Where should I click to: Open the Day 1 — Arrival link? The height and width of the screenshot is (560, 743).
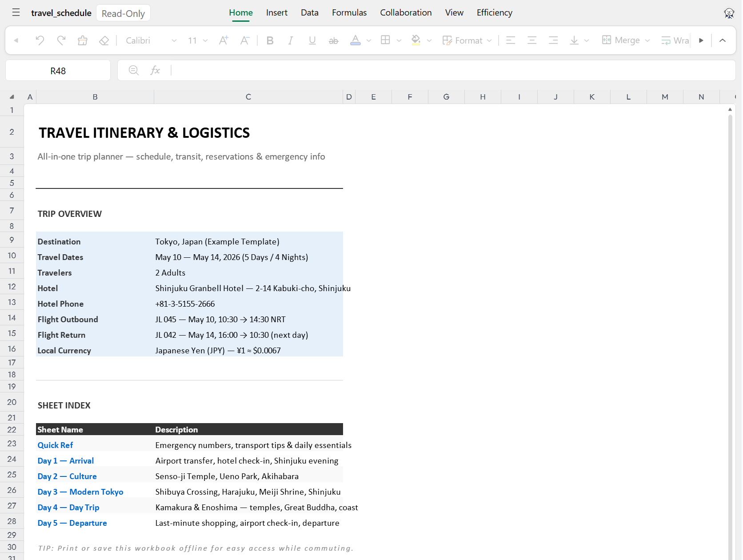(x=66, y=461)
